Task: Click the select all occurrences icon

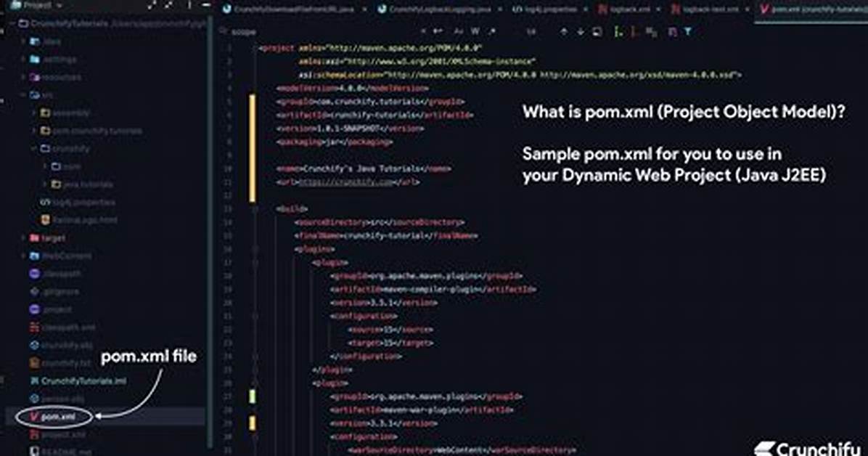Action: pos(652,32)
